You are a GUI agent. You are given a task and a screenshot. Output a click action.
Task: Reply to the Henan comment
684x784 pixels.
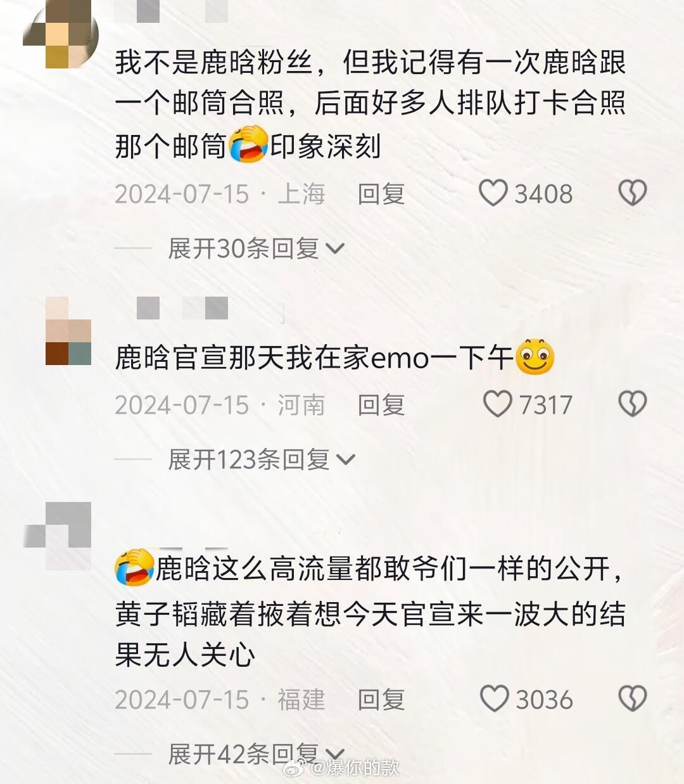coord(381,404)
